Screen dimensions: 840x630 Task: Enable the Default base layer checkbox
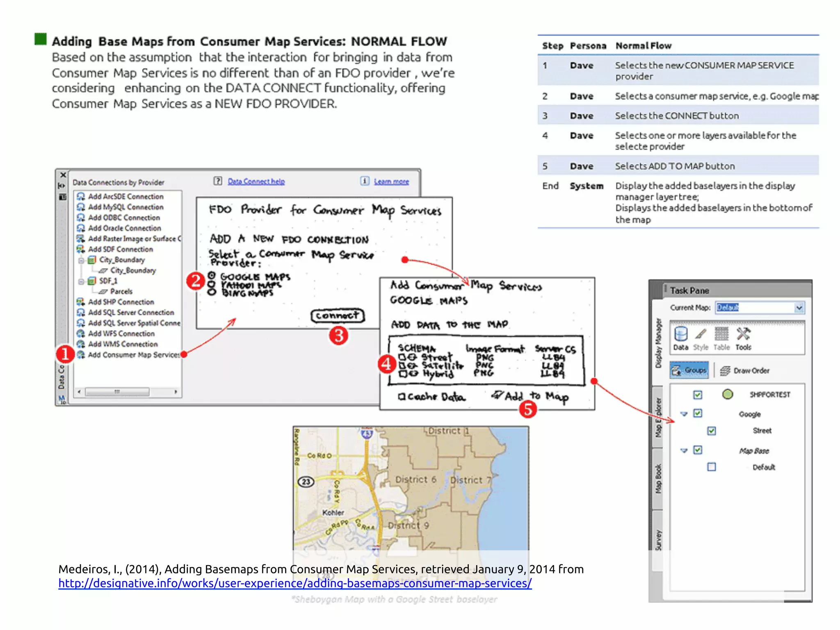(x=712, y=467)
